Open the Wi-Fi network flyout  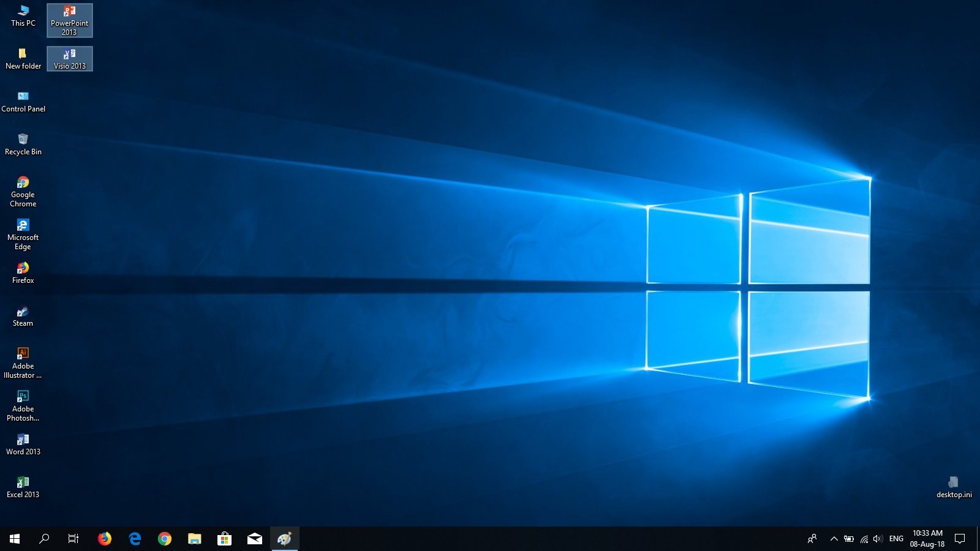pos(864,539)
